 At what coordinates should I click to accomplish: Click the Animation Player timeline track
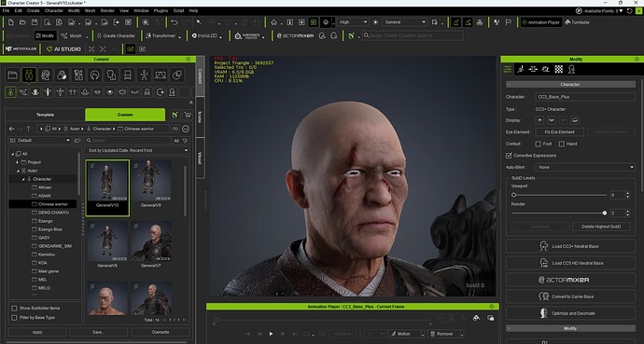click(x=323, y=320)
